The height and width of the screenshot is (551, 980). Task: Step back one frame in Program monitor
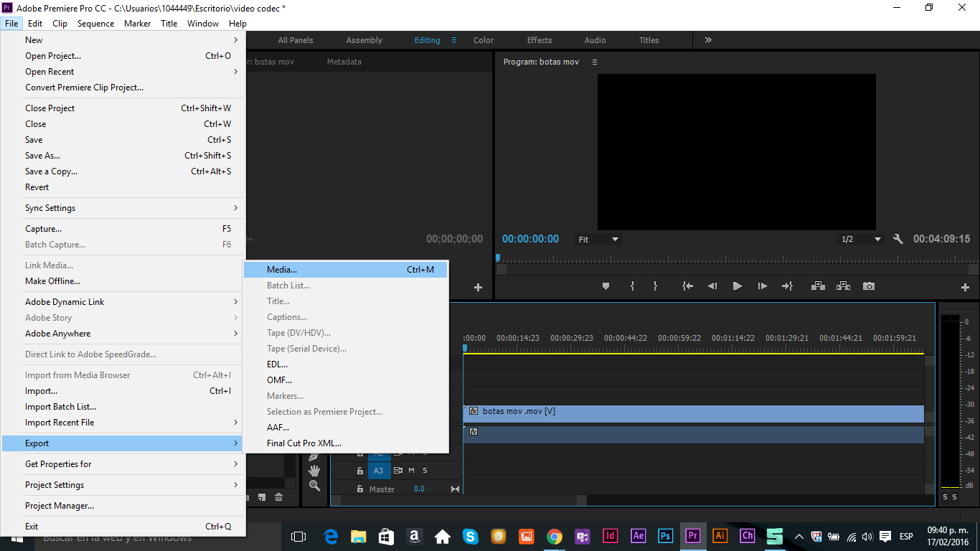tap(712, 286)
